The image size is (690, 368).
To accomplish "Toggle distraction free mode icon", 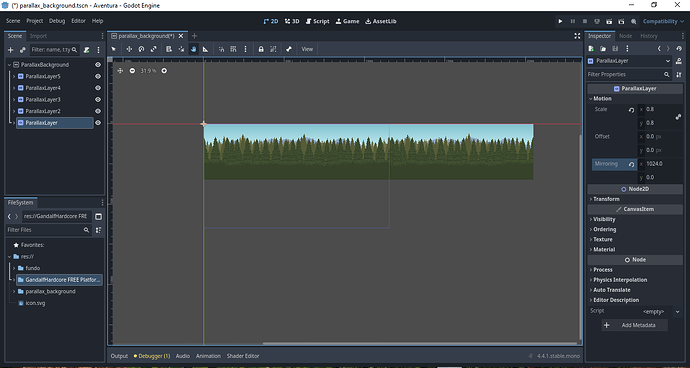I will pos(577,36).
